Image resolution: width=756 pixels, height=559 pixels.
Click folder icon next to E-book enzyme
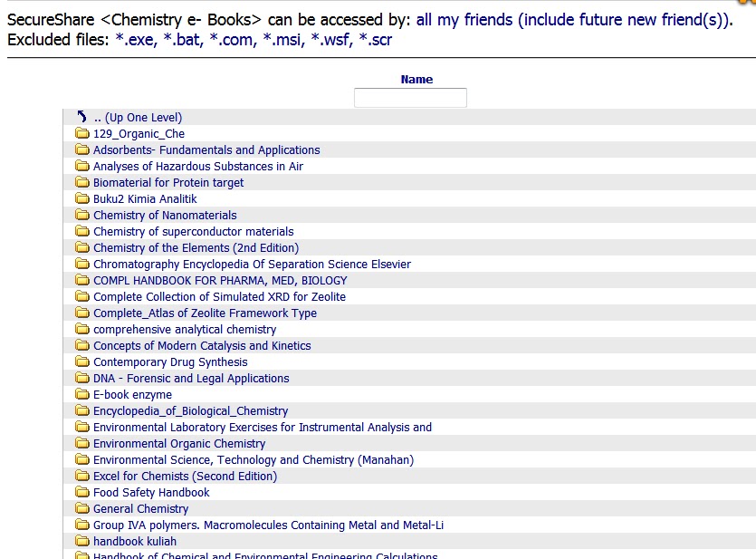[x=82, y=395]
